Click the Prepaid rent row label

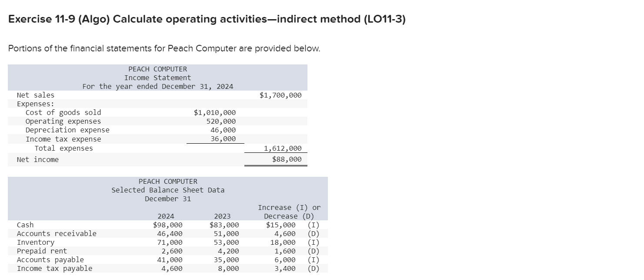tap(42, 251)
